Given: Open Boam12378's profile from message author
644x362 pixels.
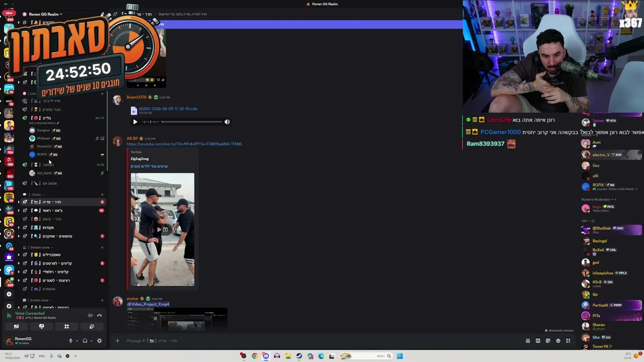Looking at the screenshot, I should pyautogui.click(x=136, y=98).
